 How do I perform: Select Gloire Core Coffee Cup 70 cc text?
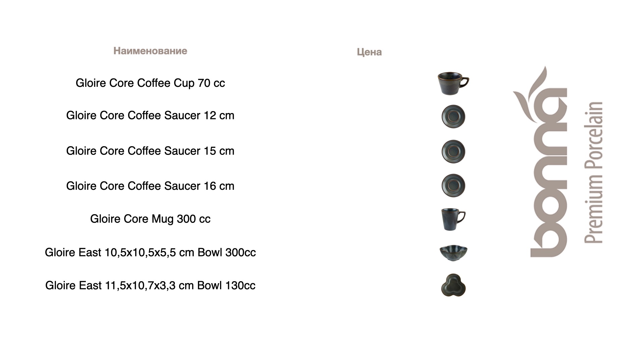coord(150,83)
